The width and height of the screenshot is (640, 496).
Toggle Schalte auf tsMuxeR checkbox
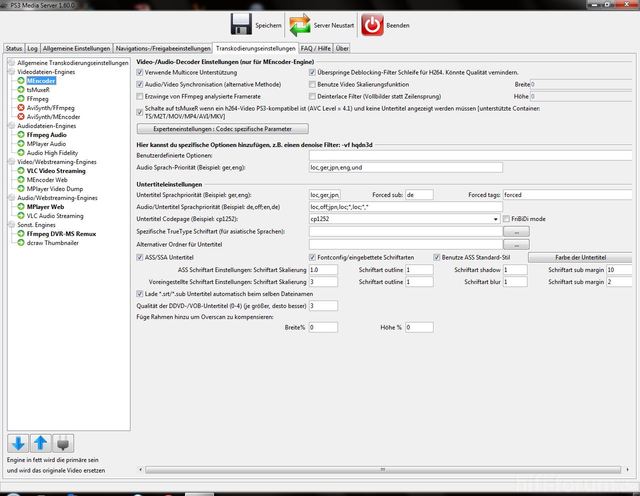click(x=140, y=112)
